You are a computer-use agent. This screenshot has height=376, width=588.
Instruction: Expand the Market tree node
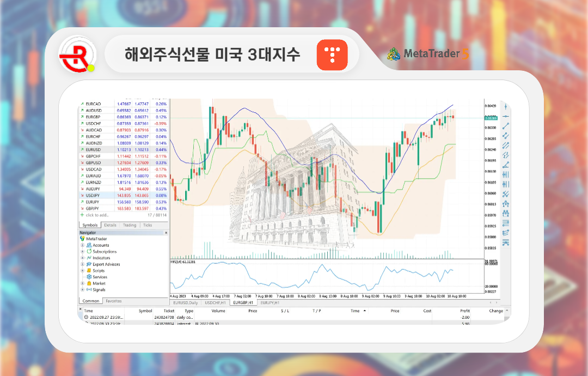pos(83,283)
